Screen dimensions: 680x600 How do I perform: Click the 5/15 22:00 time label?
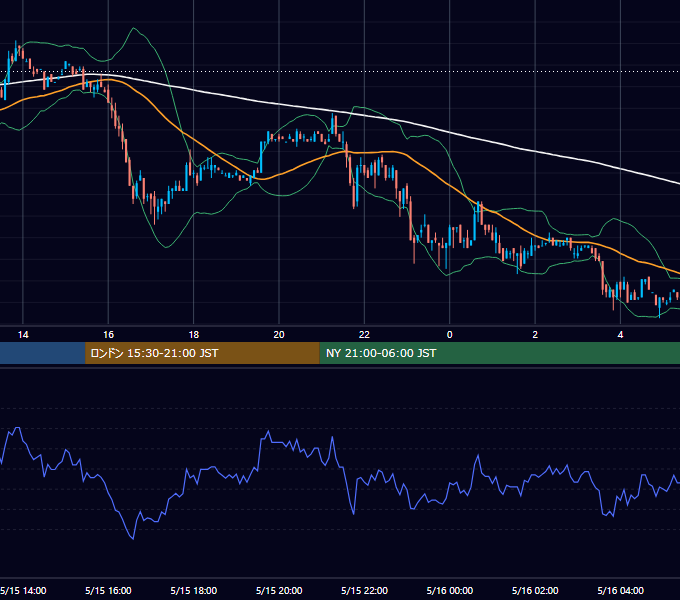click(x=364, y=590)
